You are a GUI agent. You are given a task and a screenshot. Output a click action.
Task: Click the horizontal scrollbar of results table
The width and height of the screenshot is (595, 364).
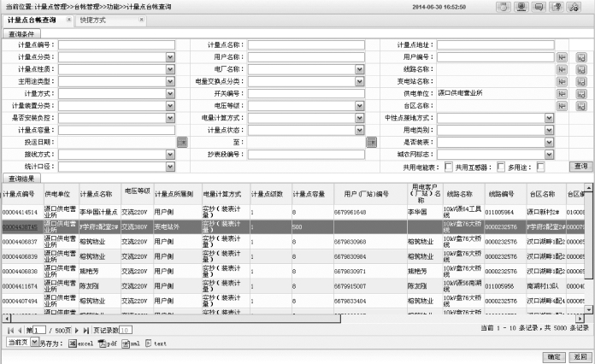[176, 319]
